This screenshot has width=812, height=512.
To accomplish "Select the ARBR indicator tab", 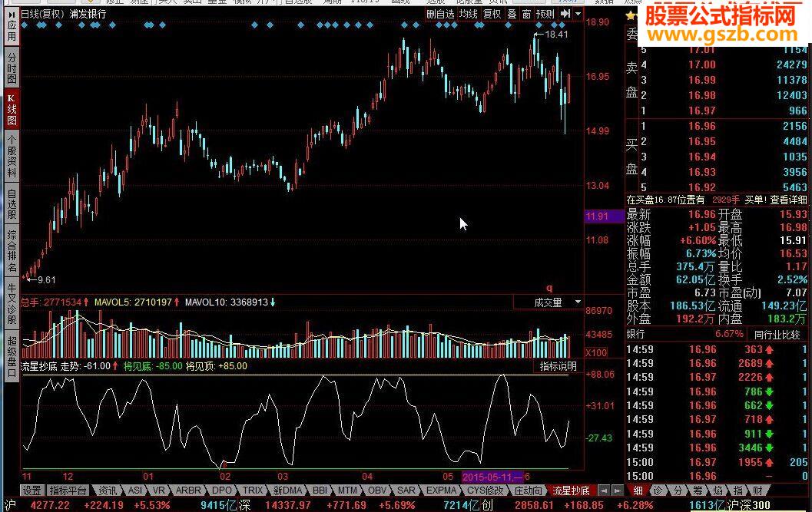I will pos(188,491).
